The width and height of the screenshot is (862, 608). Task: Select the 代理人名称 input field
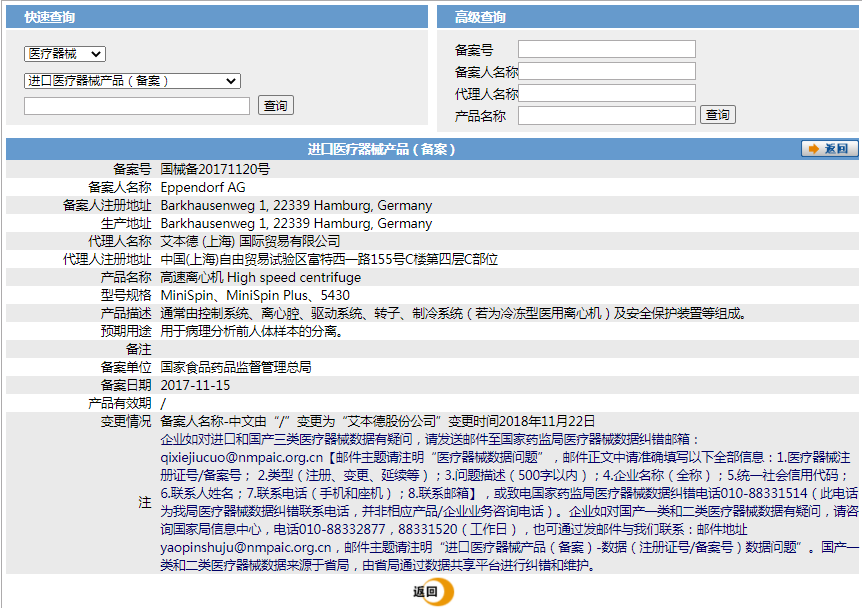tap(607, 93)
